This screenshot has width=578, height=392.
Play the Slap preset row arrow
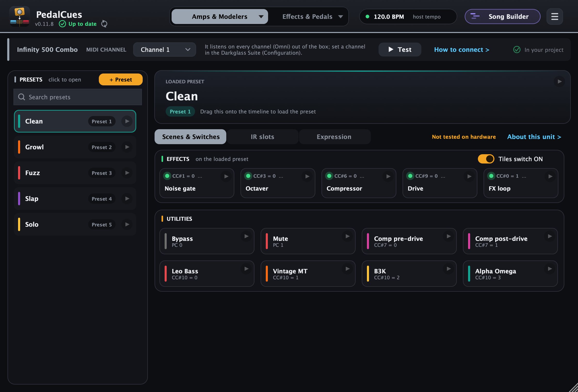coord(127,199)
